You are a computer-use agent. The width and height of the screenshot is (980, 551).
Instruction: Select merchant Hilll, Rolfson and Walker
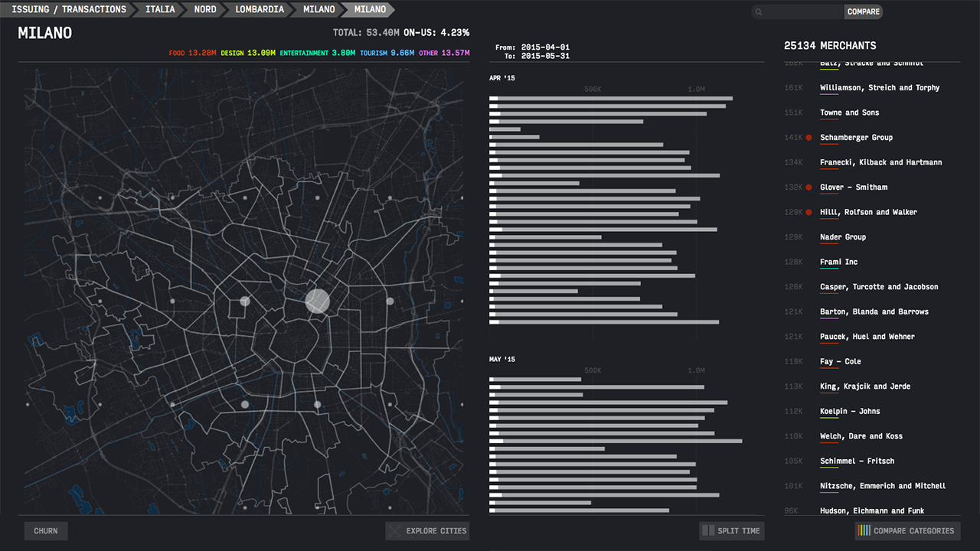point(868,212)
